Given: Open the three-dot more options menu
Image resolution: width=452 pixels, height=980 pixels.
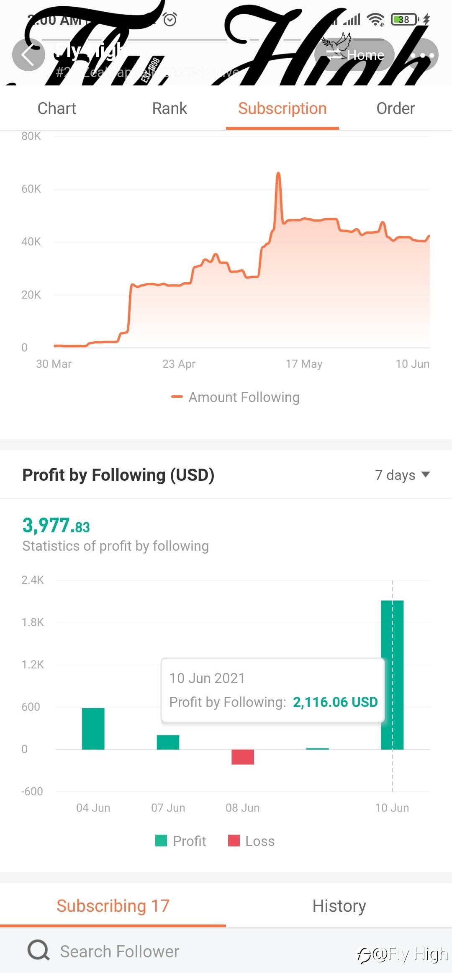Looking at the screenshot, I should pyautogui.click(x=422, y=55).
